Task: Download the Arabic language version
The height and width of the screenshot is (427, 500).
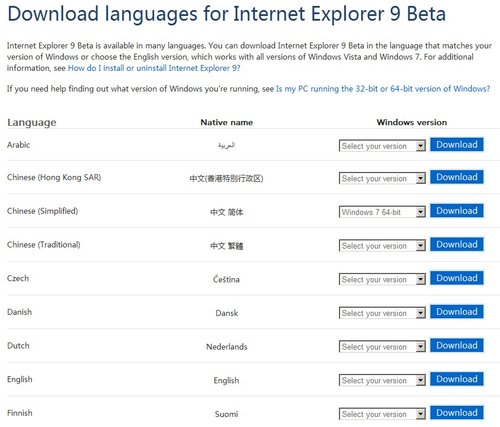Action: point(457,144)
